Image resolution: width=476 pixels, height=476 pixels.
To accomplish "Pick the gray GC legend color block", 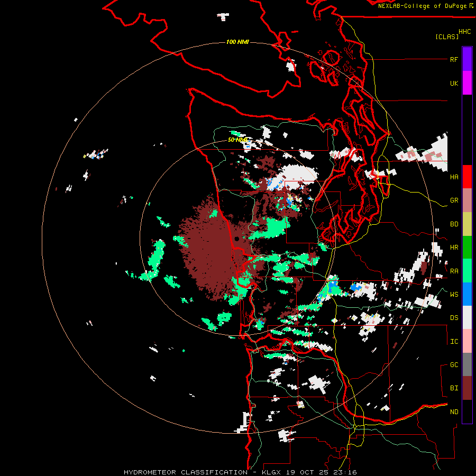I will 467,364.
